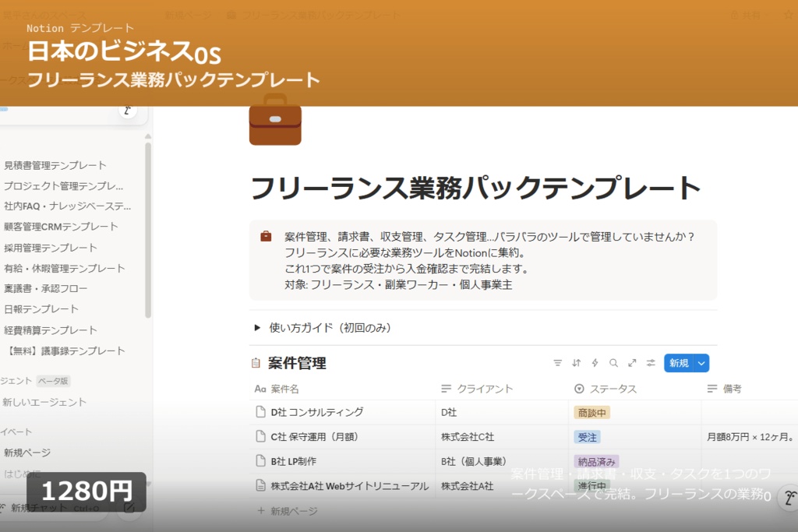Screen dimensions: 798x532
Task: Open the 新規 button dropdown chevron
Action: 701,363
